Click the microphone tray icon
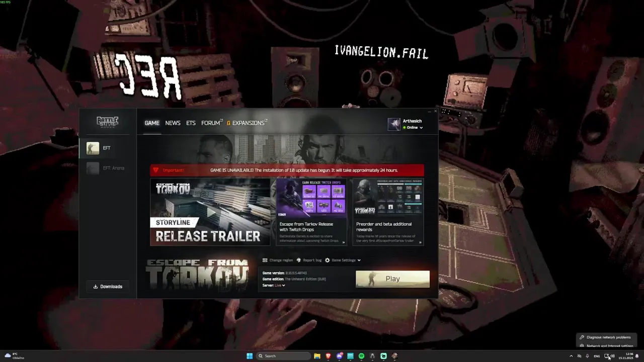Image resolution: width=644 pixels, height=362 pixels. 587,356
